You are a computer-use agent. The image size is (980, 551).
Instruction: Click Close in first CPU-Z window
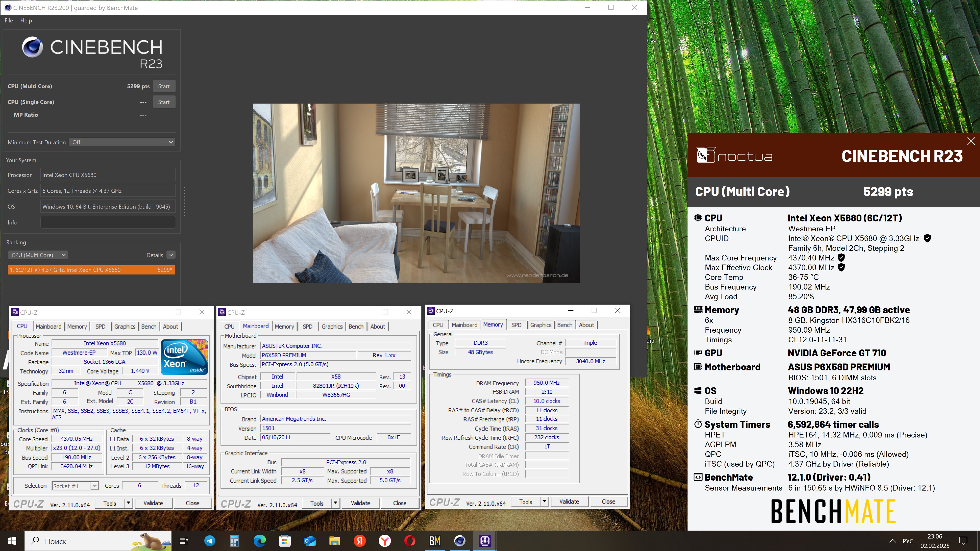(x=192, y=503)
